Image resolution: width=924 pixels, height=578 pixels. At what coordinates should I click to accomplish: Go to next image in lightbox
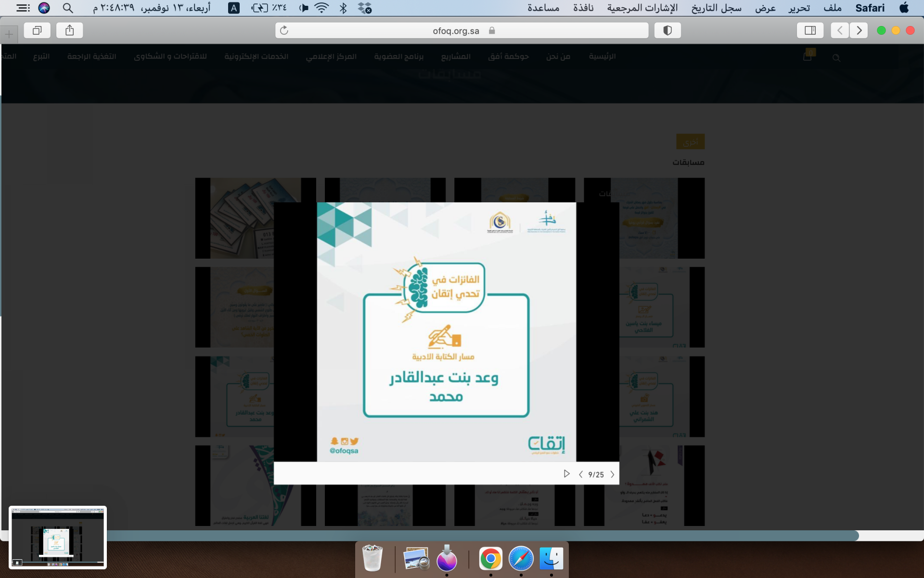(x=612, y=474)
